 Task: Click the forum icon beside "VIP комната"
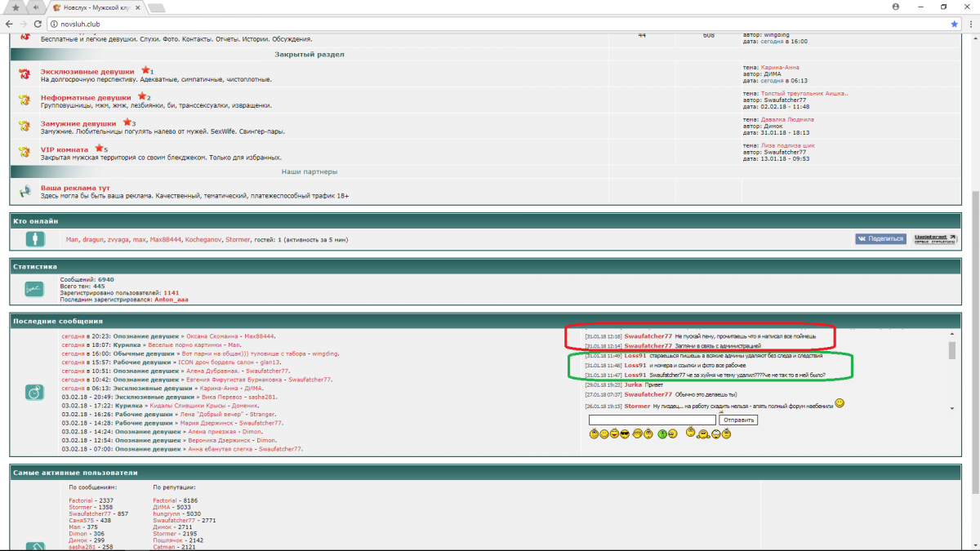click(24, 153)
